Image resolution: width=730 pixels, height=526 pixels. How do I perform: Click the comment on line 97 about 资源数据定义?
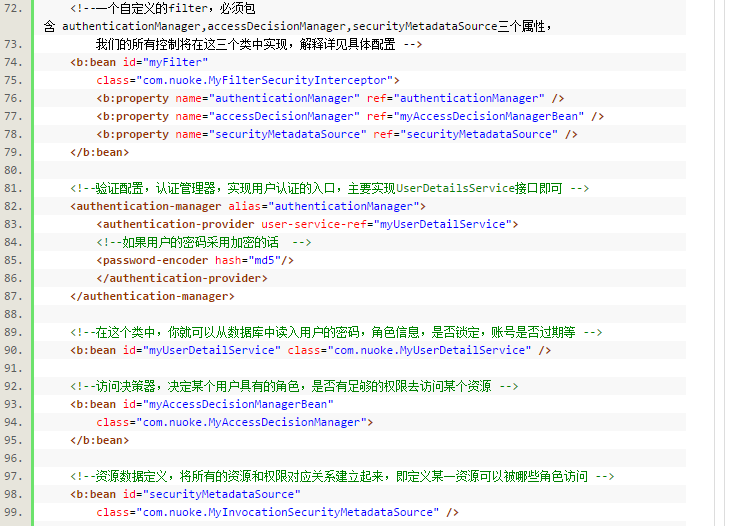tap(342, 476)
